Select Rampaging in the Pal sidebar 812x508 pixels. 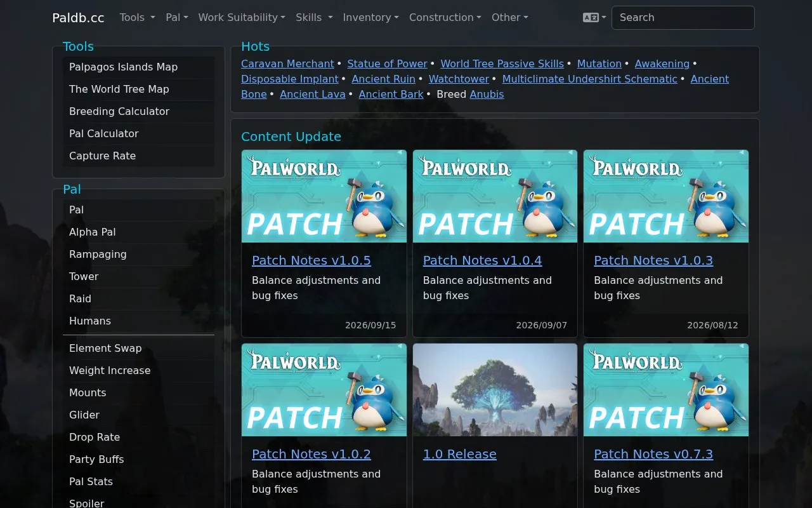click(x=138, y=255)
